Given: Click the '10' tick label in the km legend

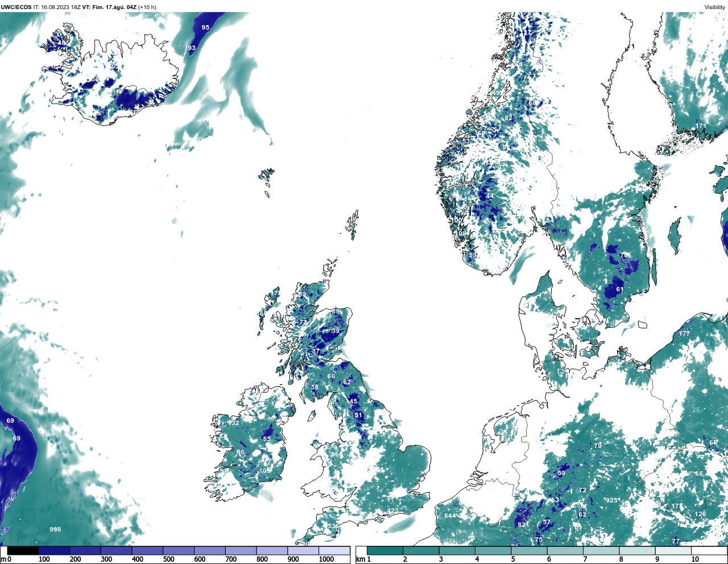Looking at the screenshot, I should click(695, 559).
